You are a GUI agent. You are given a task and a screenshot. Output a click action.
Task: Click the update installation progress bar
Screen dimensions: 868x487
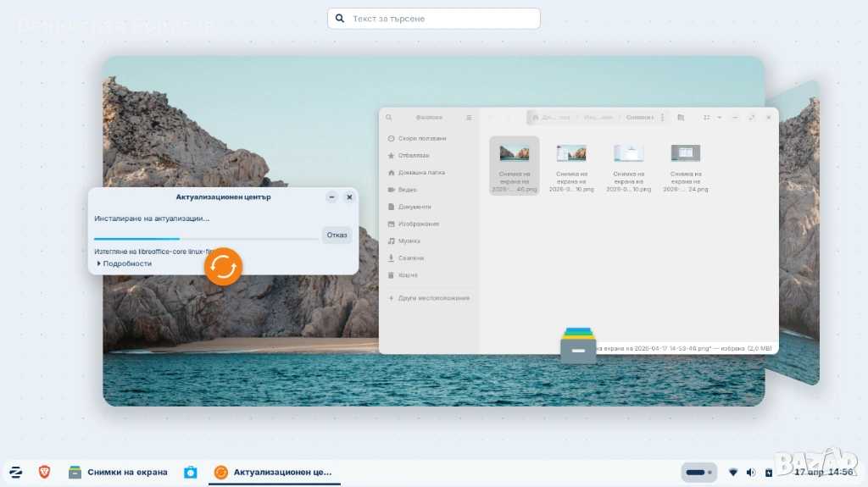(x=205, y=239)
